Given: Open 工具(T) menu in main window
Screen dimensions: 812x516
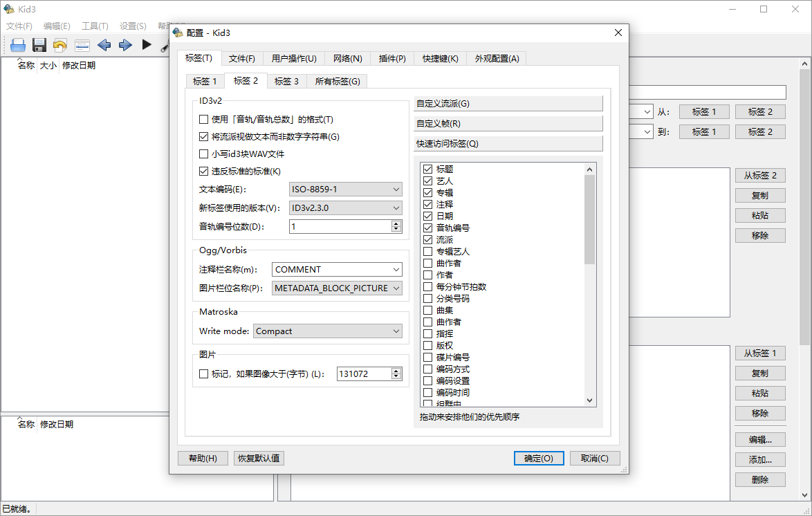Looking at the screenshot, I should pyautogui.click(x=95, y=26).
